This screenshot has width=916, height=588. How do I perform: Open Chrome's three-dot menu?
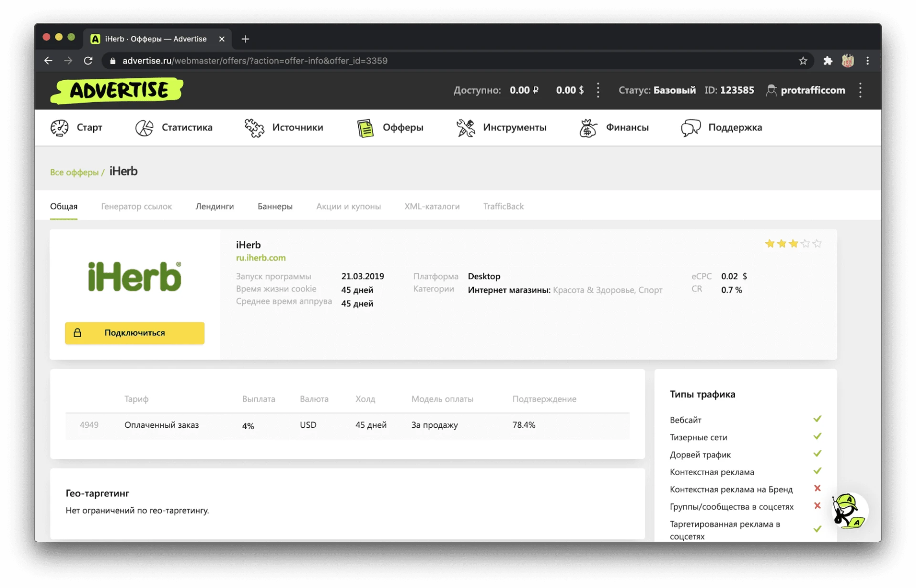tap(868, 61)
